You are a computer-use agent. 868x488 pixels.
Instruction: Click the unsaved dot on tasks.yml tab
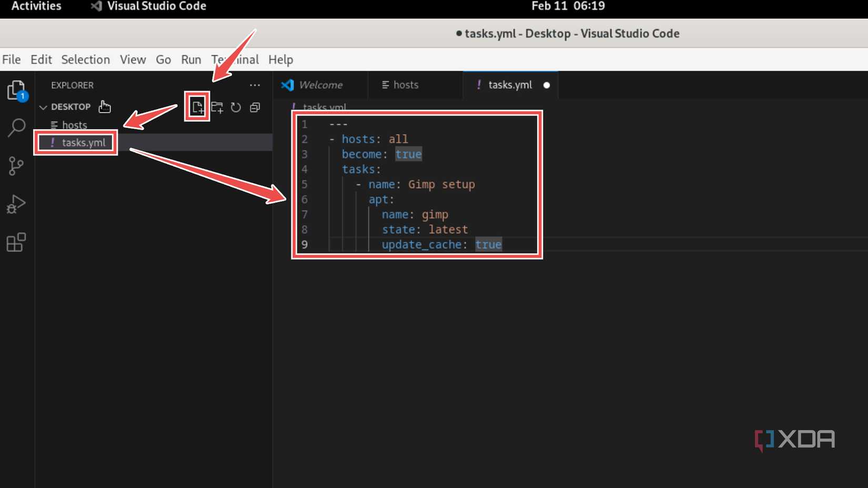(547, 85)
